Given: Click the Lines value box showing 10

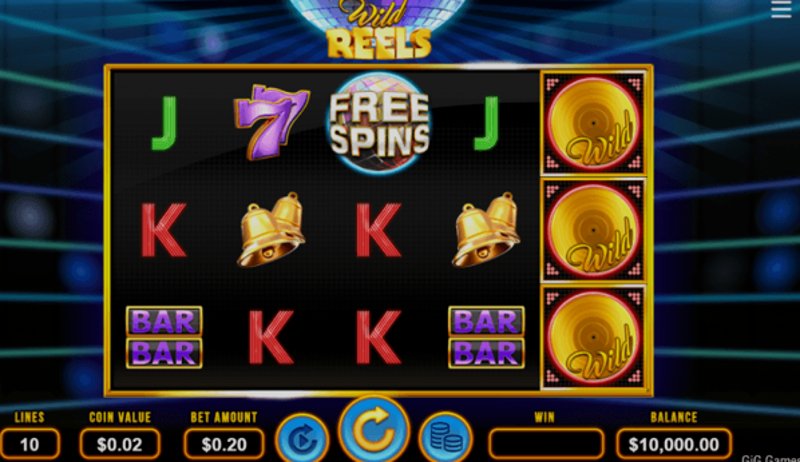Looking at the screenshot, I should pos(30,444).
